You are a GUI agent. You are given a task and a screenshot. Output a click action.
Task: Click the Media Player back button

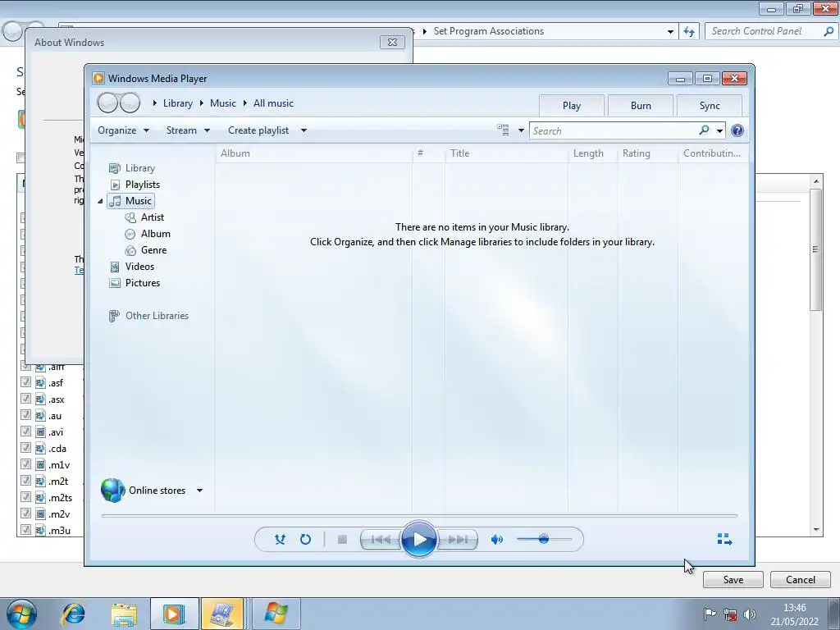point(107,103)
